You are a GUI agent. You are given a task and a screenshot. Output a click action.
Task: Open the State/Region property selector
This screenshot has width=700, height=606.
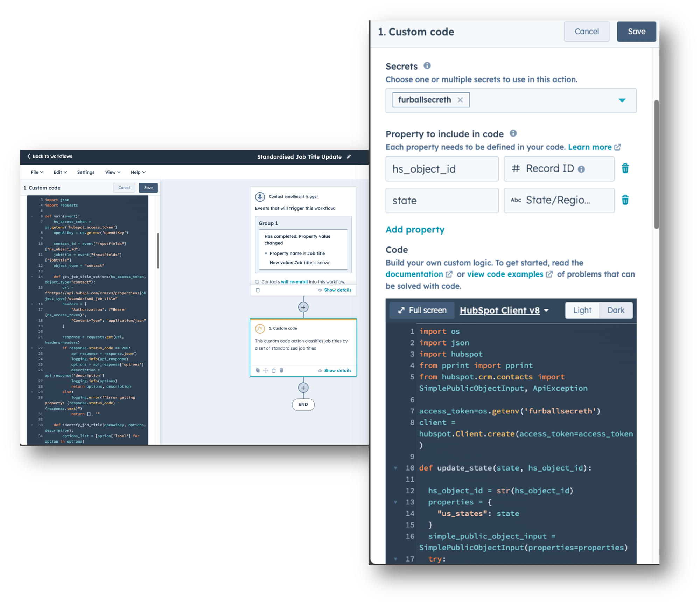(x=559, y=200)
